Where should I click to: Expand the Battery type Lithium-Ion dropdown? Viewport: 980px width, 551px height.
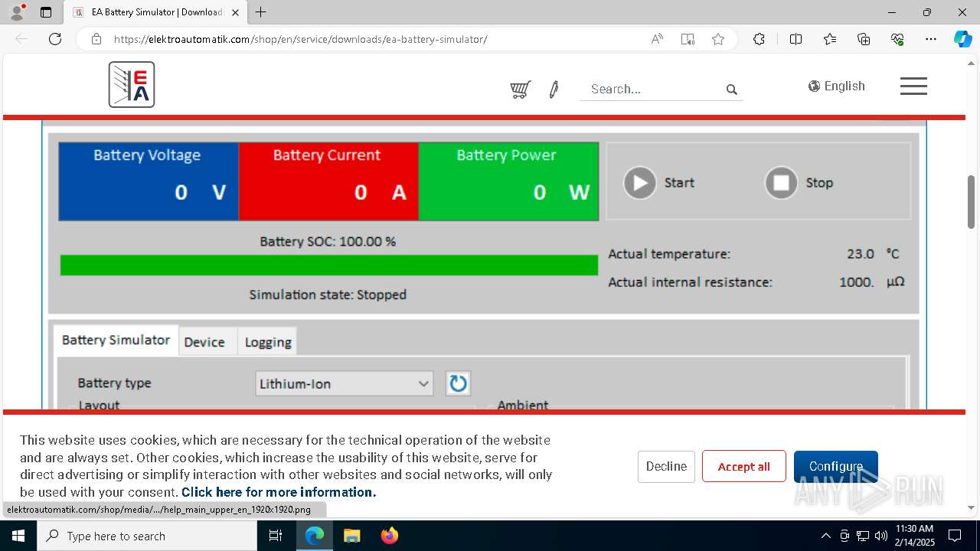tap(345, 383)
